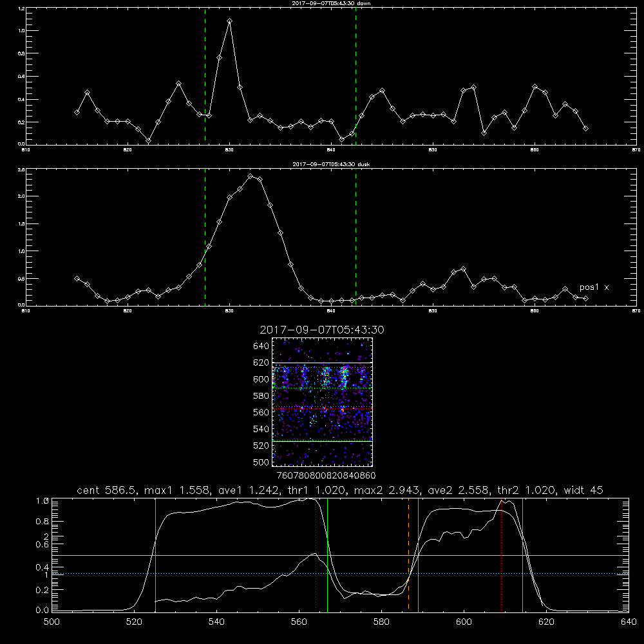Click the green vertical line near 614 in bottom plot
The height and width of the screenshot is (644, 644).
coord(522,554)
